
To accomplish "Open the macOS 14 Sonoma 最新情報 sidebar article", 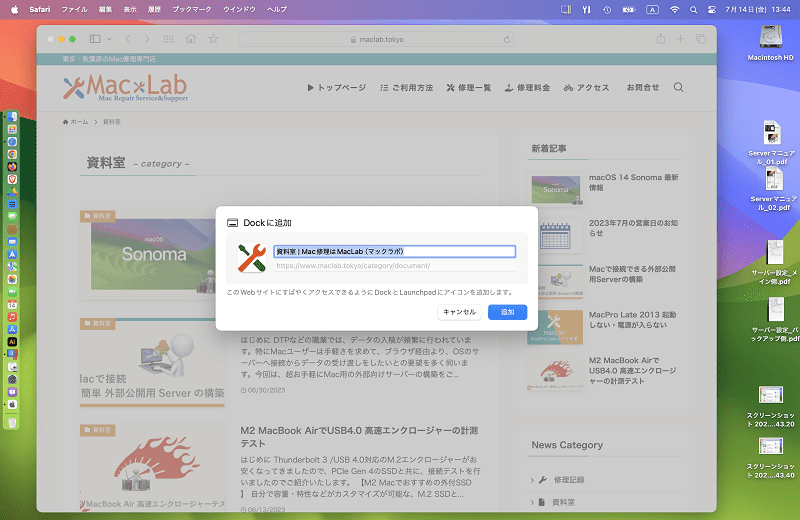I will click(633, 182).
